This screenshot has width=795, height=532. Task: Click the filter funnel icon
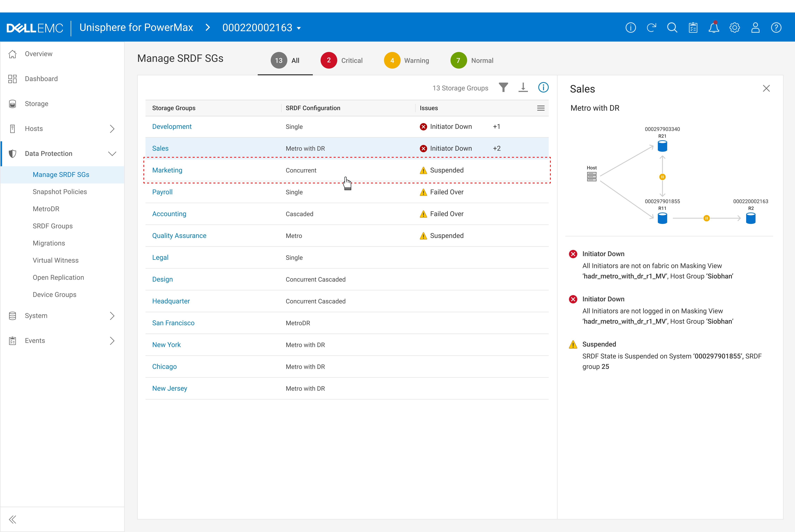503,87
